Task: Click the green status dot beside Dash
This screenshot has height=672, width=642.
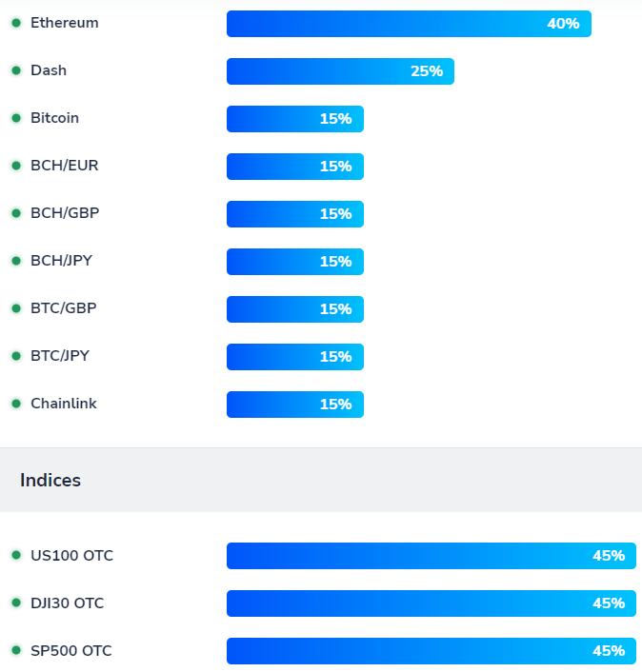Action: pos(16,70)
